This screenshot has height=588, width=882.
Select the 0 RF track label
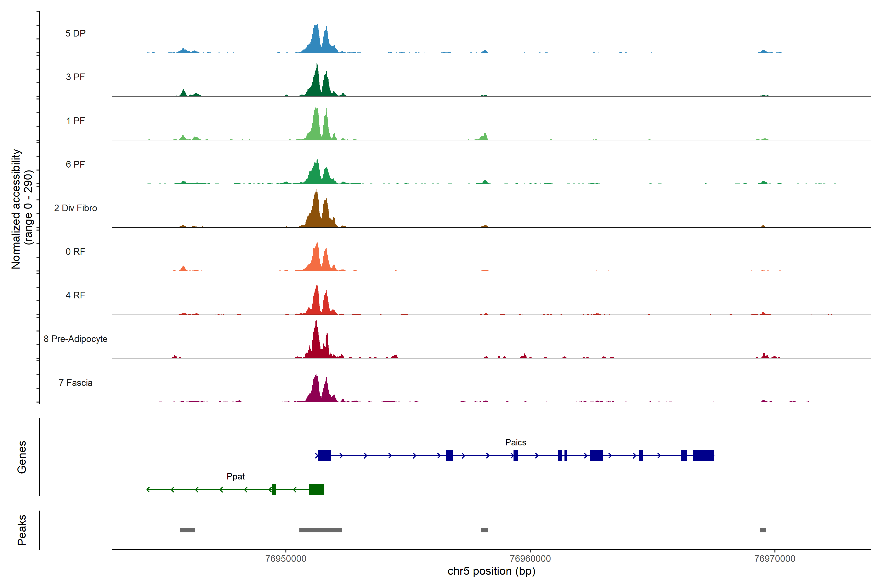75,252
